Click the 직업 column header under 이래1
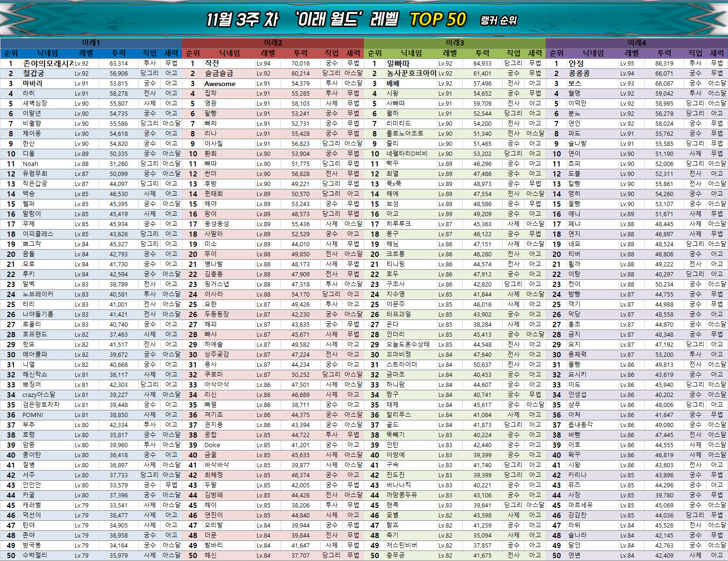The image size is (728, 561). pyautogui.click(x=149, y=53)
